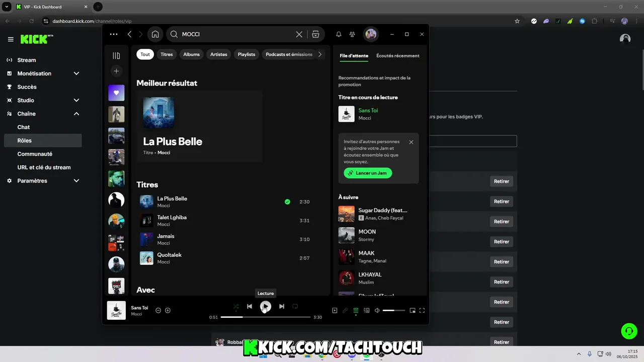Select the Albums filter chip
The height and width of the screenshot is (362, 644).
tap(192, 54)
